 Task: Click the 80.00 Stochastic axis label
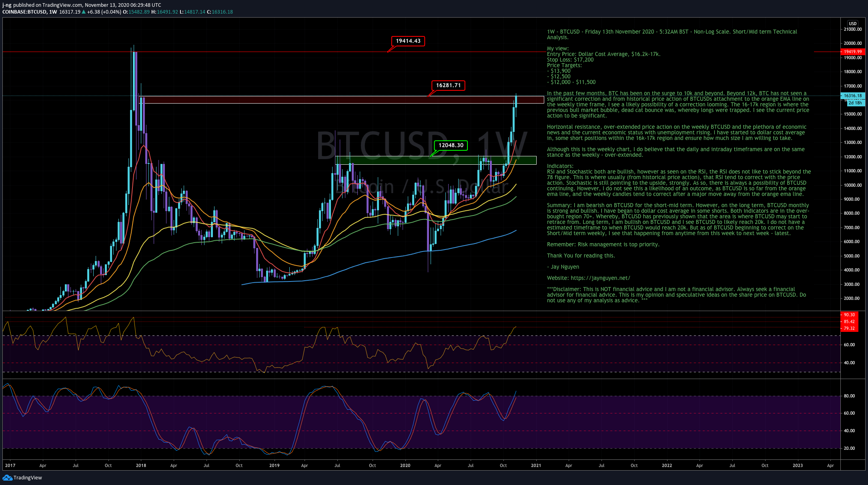(849, 396)
